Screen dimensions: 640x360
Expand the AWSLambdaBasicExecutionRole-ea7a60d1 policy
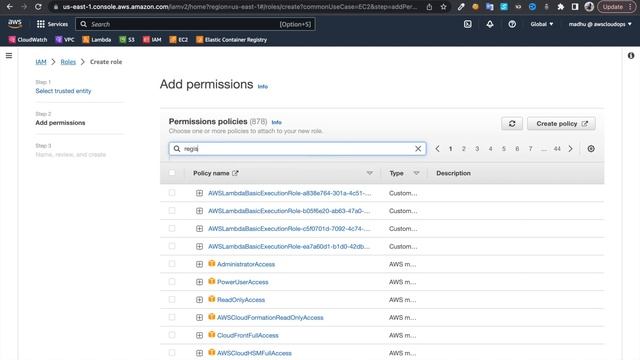[199, 247]
